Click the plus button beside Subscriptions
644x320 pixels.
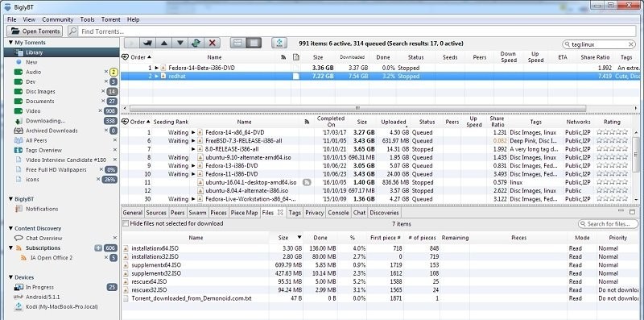[97, 248]
